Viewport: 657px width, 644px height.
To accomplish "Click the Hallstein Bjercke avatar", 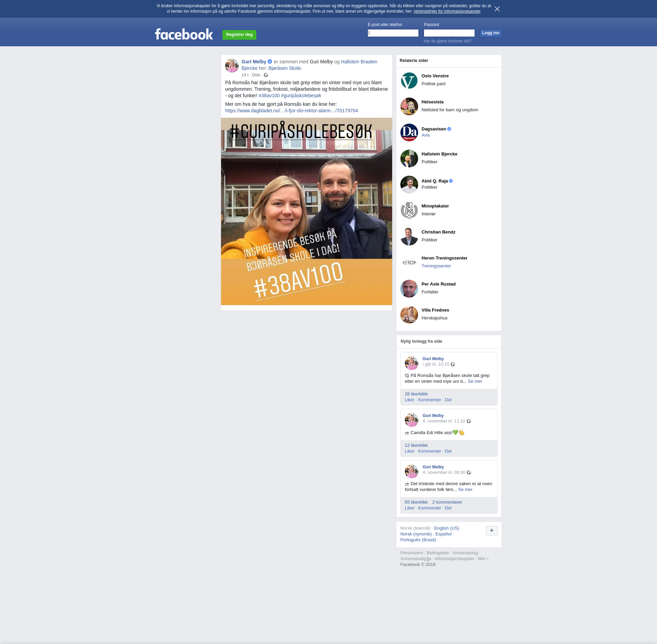I will (409, 159).
